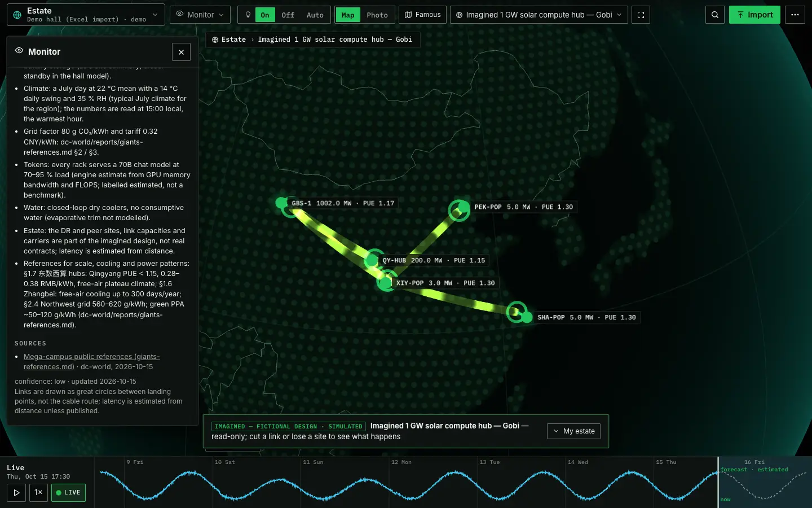
Task: Switch to Photo view
Action: (377, 15)
